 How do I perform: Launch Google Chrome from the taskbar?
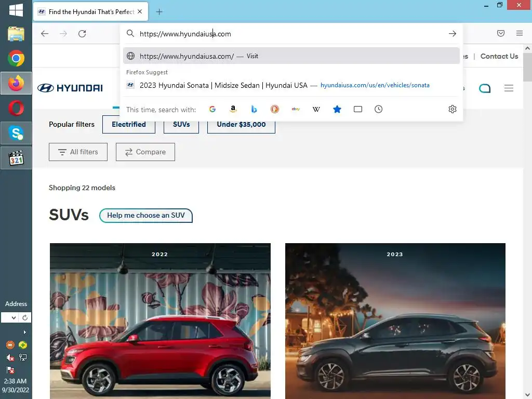coord(16,58)
